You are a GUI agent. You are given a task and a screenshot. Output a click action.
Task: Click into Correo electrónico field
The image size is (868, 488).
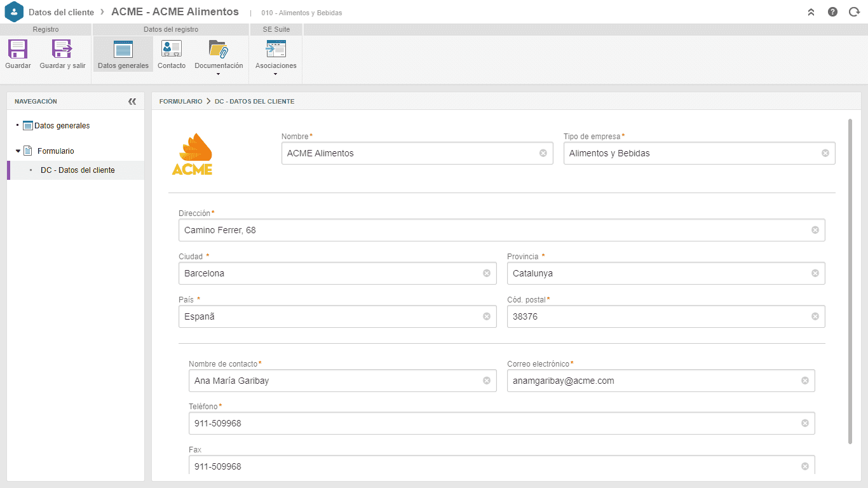point(661,381)
